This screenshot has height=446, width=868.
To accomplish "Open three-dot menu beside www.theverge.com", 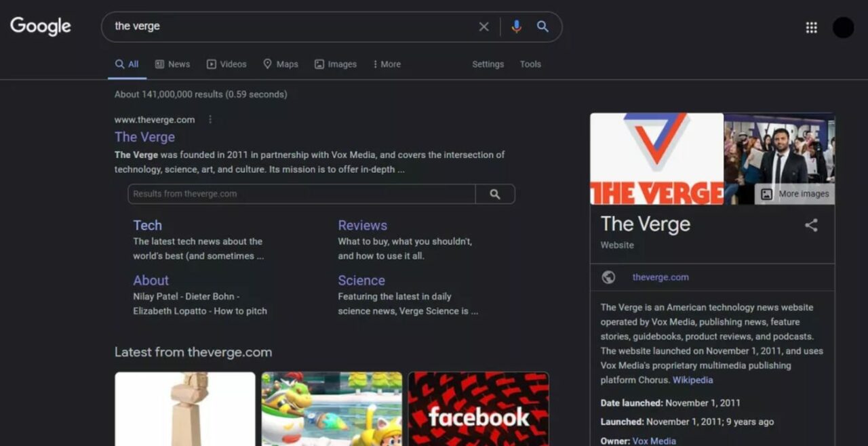I will [210, 120].
